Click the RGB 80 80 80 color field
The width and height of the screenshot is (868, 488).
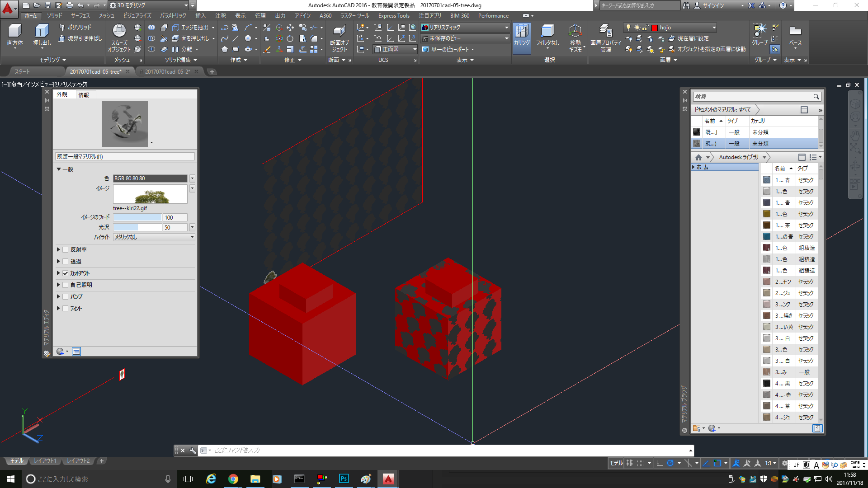point(150,178)
